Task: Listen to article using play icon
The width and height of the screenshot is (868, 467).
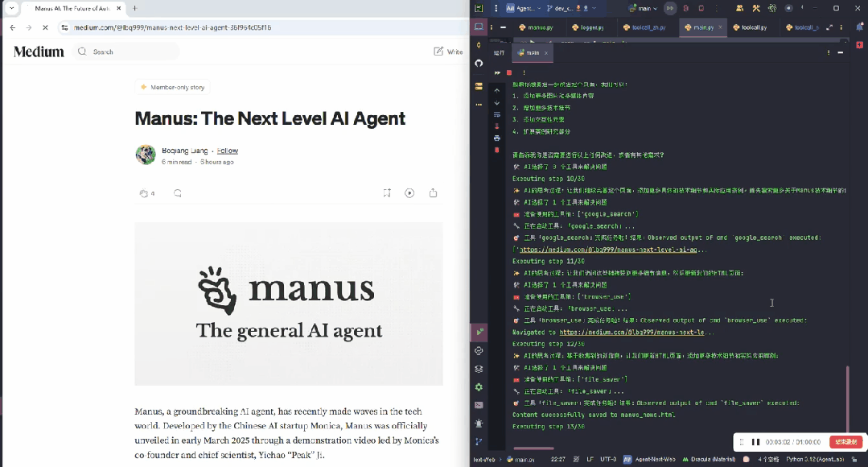Action: click(x=409, y=192)
